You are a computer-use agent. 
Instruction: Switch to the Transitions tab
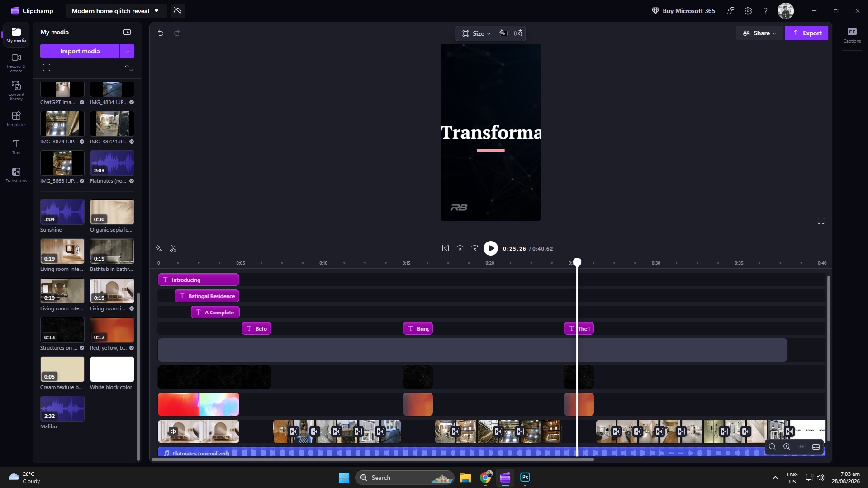click(16, 175)
